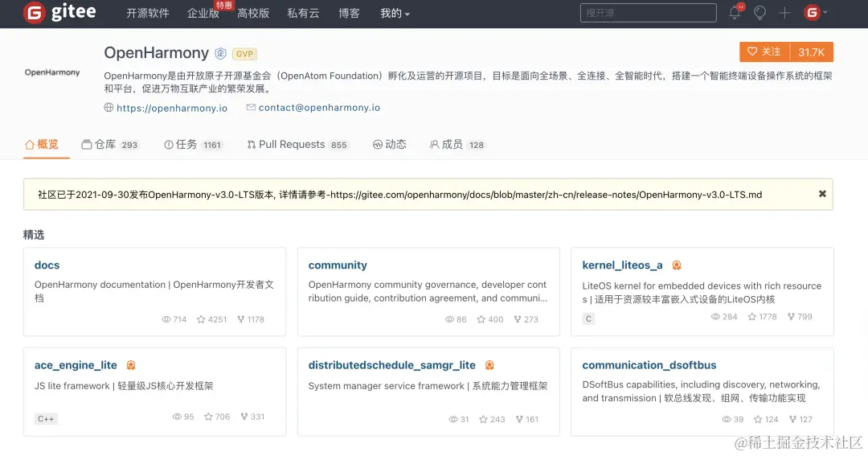Image resolution: width=868 pixels, height=456 pixels.
Task: Click the contact@openharmony.io email link
Action: pos(319,108)
